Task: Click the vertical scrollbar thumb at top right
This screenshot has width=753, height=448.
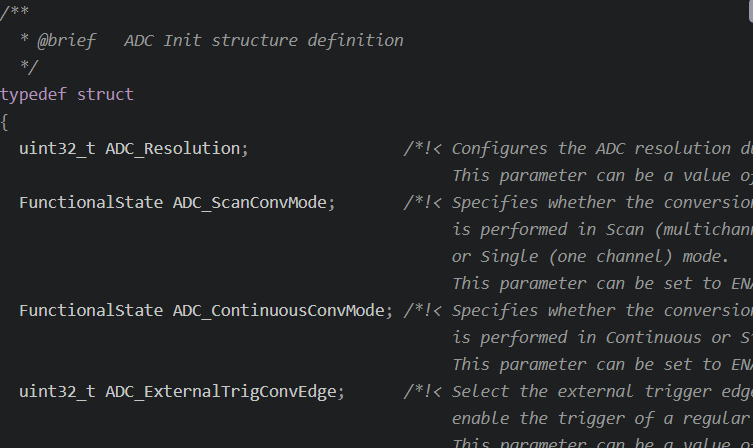Action: coord(750,11)
